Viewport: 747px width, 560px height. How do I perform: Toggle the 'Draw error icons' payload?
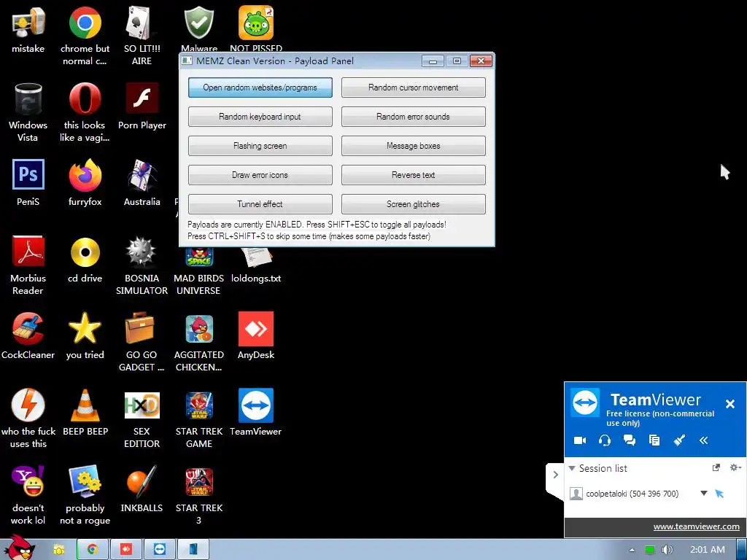pyautogui.click(x=260, y=175)
